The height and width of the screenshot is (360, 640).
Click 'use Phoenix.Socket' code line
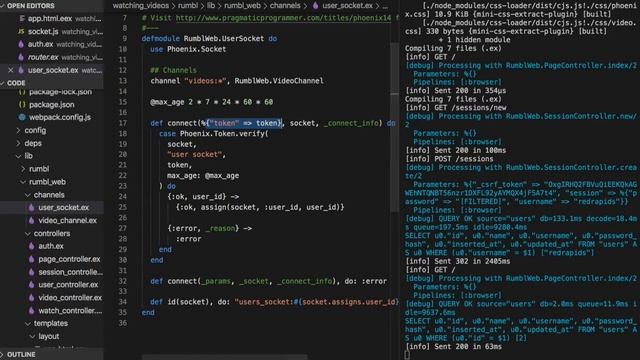[188, 49]
